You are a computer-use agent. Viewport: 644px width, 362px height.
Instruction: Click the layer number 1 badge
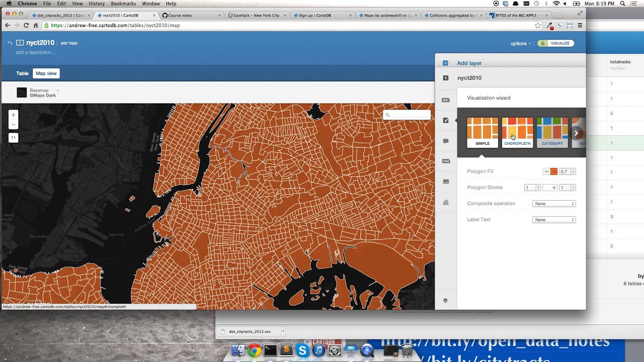tap(445, 78)
